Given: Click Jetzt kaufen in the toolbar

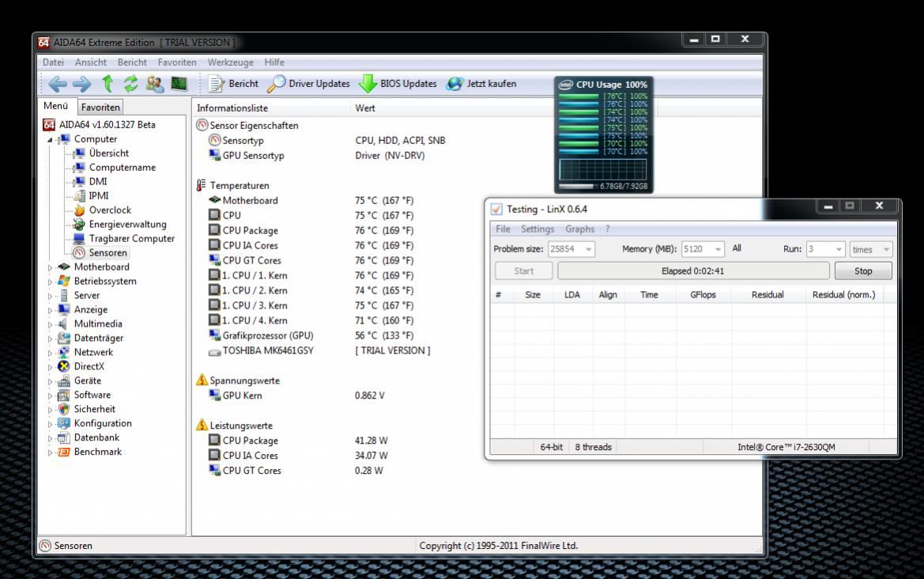Looking at the screenshot, I should (481, 84).
